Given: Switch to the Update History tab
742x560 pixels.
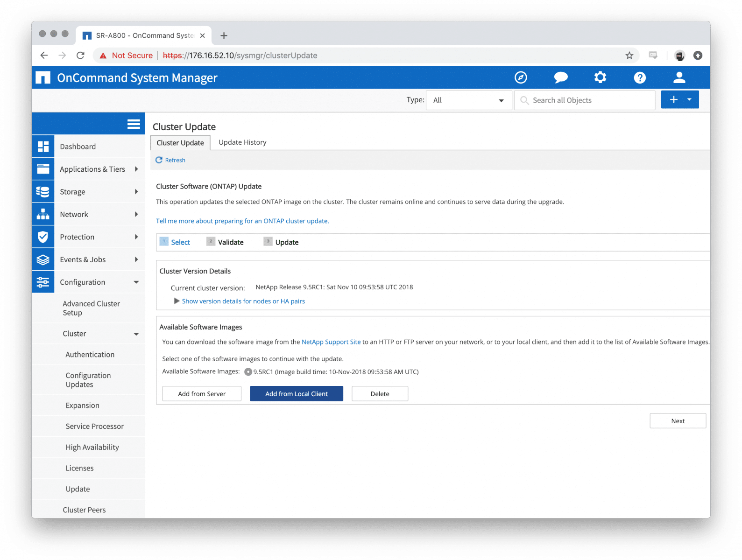Looking at the screenshot, I should click(x=242, y=142).
